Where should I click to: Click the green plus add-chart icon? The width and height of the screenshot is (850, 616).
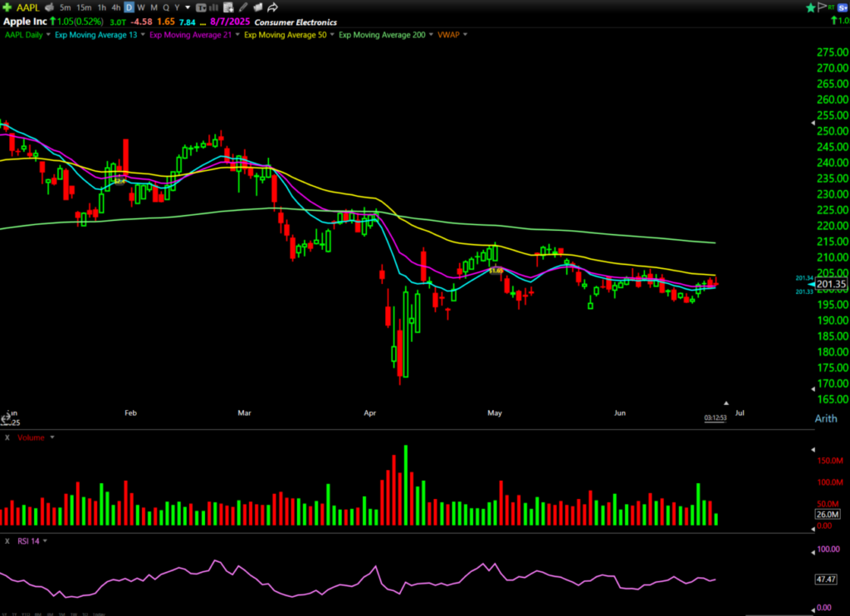tap(7, 7)
